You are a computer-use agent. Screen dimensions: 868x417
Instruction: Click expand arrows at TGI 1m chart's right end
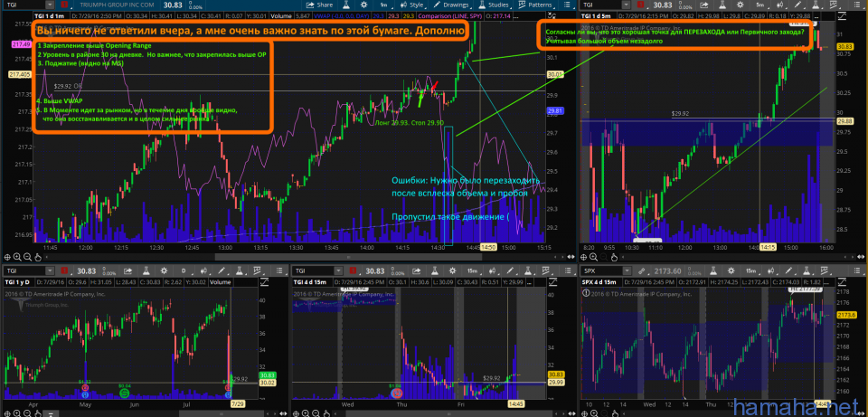pos(571,257)
